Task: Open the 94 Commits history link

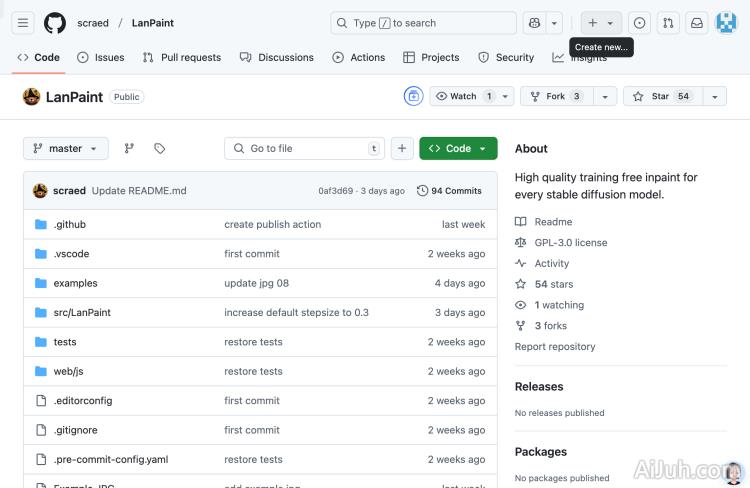Action: (449, 190)
